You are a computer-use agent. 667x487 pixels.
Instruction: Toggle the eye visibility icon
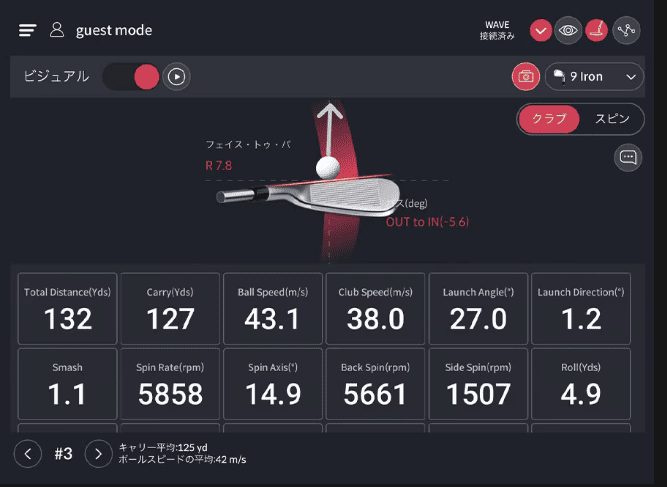click(x=568, y=30)
